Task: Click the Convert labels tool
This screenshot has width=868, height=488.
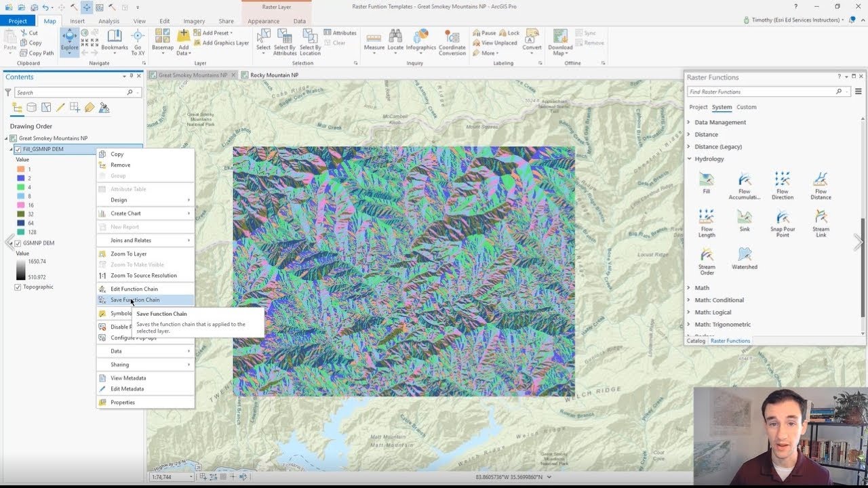Action: (x=532, y=41)
